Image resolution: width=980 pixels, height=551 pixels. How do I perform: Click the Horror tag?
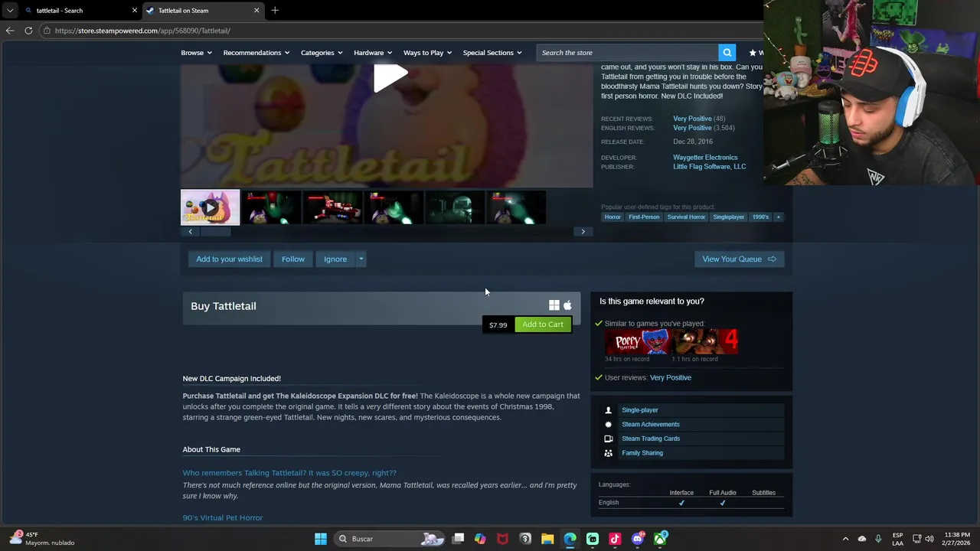[612, 217]
